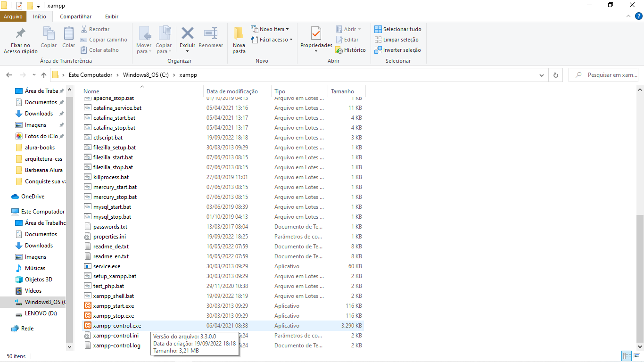Click Selecionar tudo
The height and width of the screenshot is (362, 644).
pyautogui.click(x=398, y=29)
